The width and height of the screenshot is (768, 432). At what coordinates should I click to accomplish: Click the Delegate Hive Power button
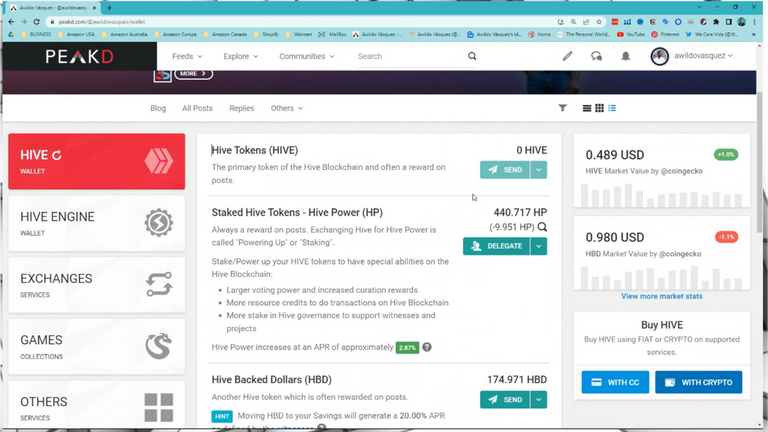coord(496,246)
